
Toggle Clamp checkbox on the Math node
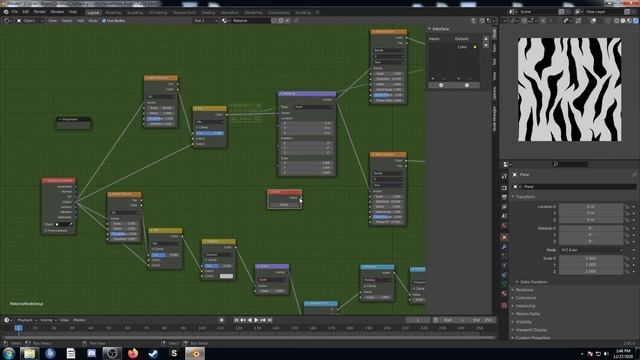[x=365, y=286]
